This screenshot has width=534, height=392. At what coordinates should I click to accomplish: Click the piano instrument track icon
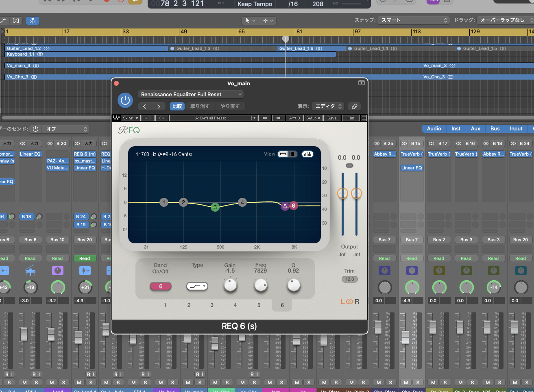point(31,271)
